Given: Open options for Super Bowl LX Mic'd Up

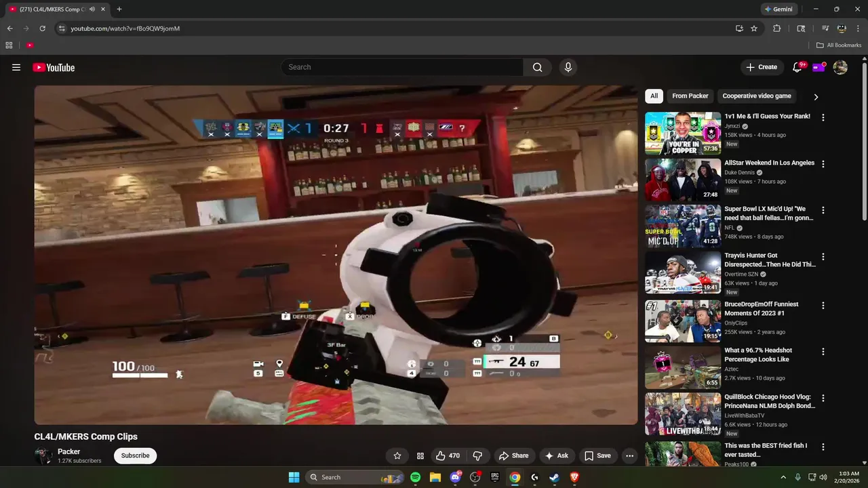Looking at the screenshot, I should click(x=823, y=210).
